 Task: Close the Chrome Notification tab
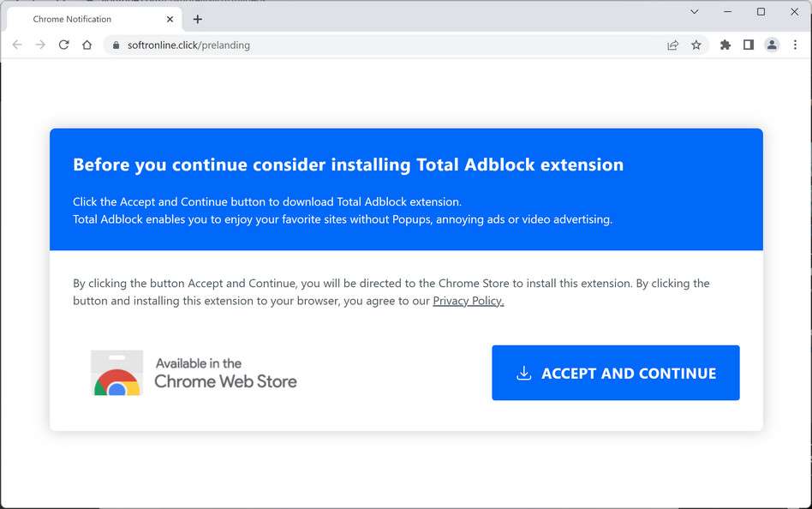coord(170,19)
